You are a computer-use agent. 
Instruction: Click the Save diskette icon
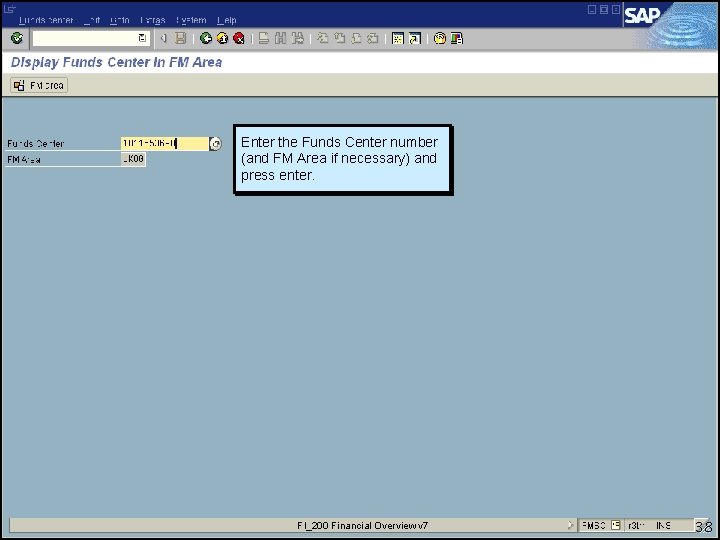[180, 39]
